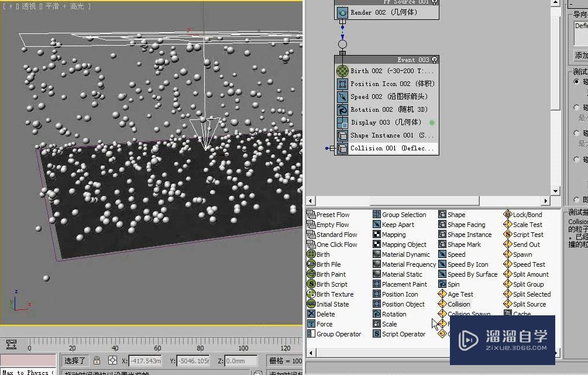Pick the Birth Script depot item

(328, 284)
